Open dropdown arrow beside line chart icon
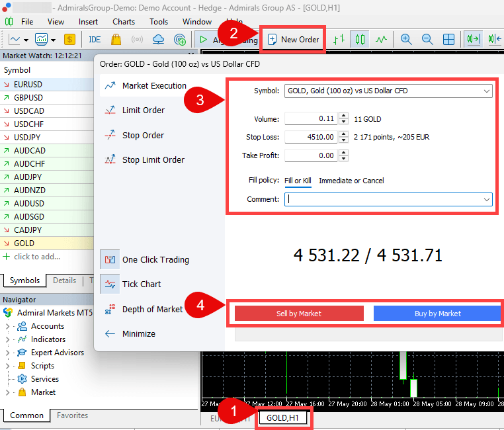Image resolution: width=504 pixels, height=430 pixels. (x=26, y=40)
